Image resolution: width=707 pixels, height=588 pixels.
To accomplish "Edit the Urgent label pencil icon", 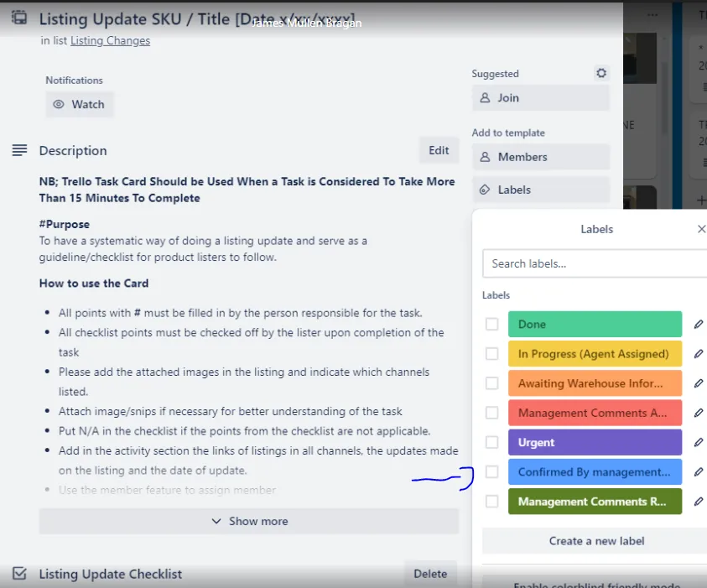I will 699,442.
